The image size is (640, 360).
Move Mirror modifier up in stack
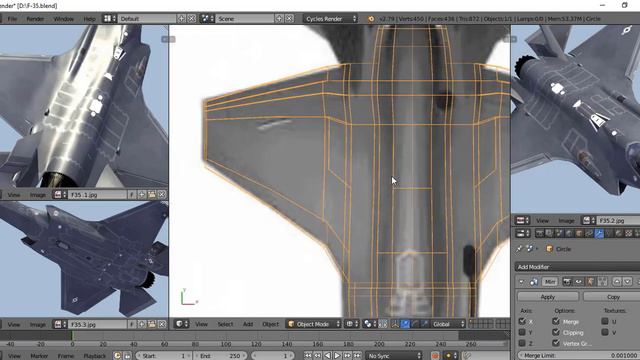[617, 282]
